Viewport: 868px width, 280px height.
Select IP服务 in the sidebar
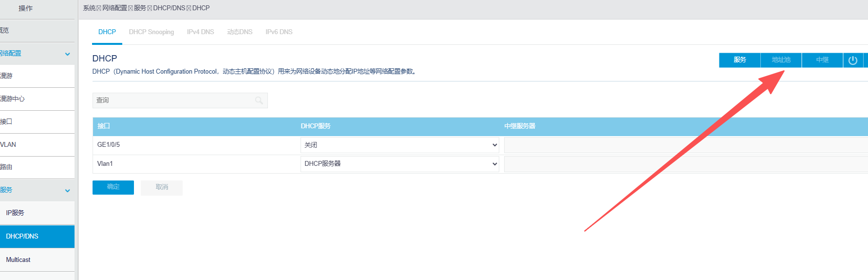pyautogui.click(x=15, y=213)
